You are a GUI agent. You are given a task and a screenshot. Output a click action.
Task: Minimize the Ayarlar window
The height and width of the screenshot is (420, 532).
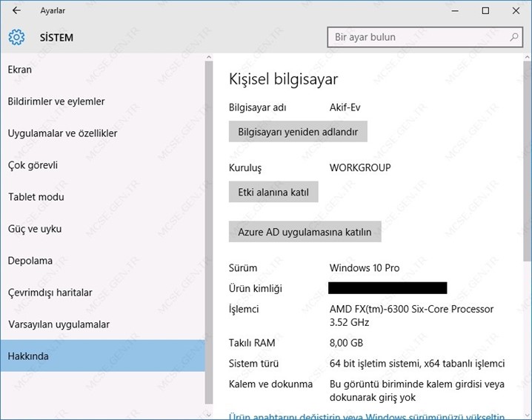pyautogui.click(x=455, y=11)
